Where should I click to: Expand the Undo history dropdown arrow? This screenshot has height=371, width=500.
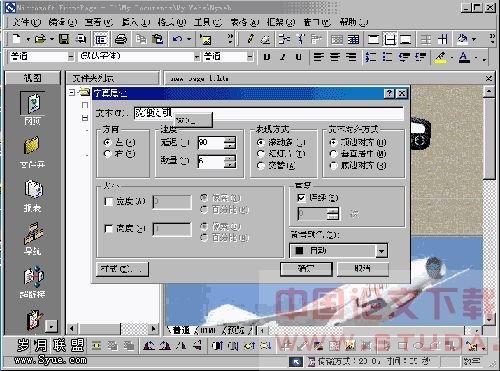[x=189, y=39]
